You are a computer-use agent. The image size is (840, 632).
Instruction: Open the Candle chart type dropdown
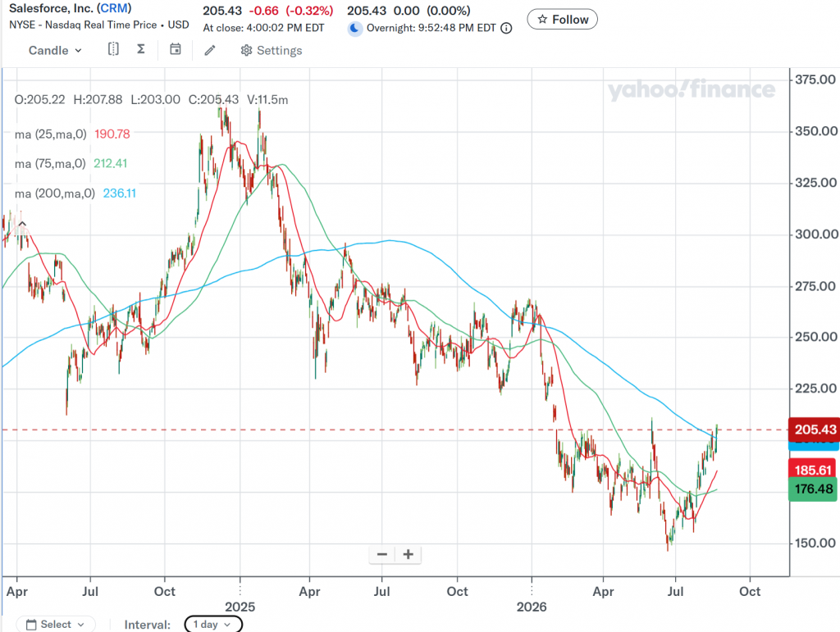pos(55,50)
